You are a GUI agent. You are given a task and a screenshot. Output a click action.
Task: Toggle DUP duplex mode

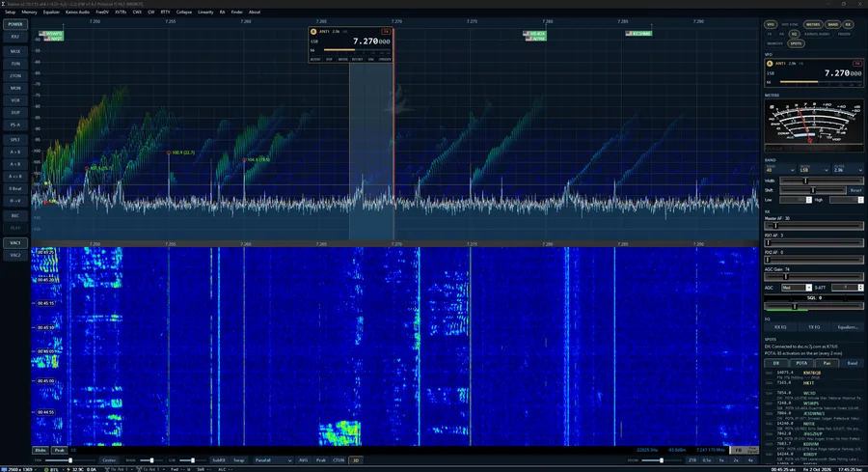[15, 113]
